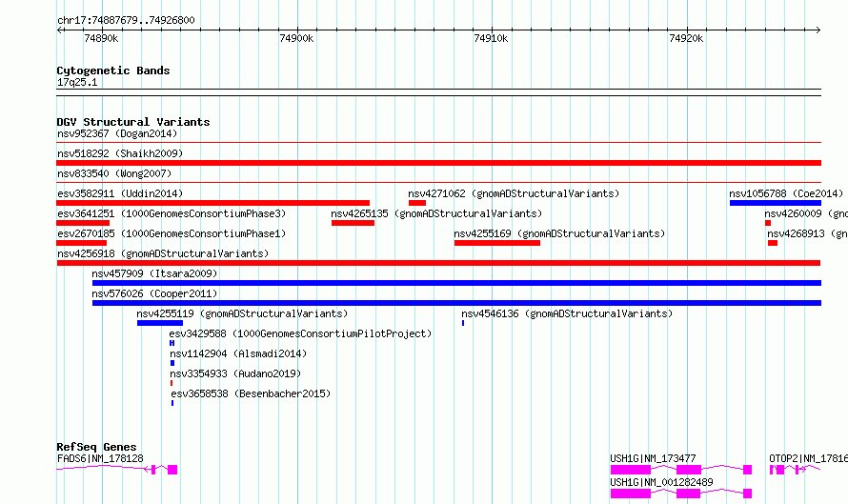Click the DGV Structural Variants track title
This screenshot has height=504, width=848.
(133, 122)
